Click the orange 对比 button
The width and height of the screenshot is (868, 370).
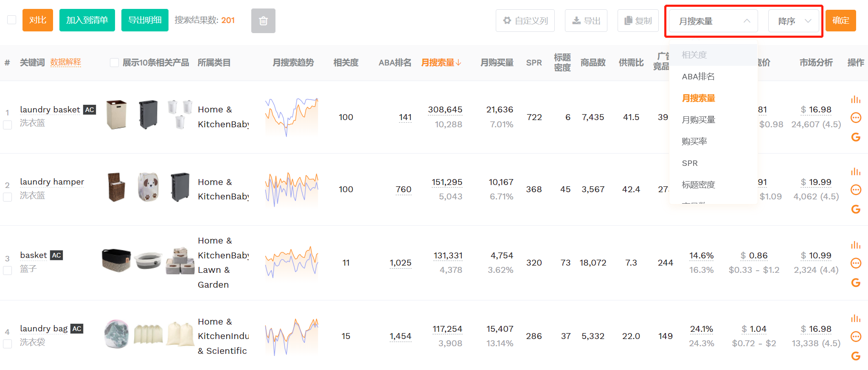coord(38,20)
